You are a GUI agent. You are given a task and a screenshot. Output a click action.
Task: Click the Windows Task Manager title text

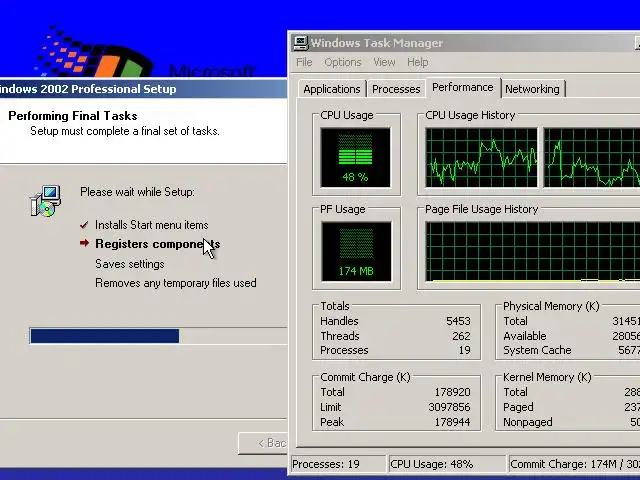[x=376, y=43]
